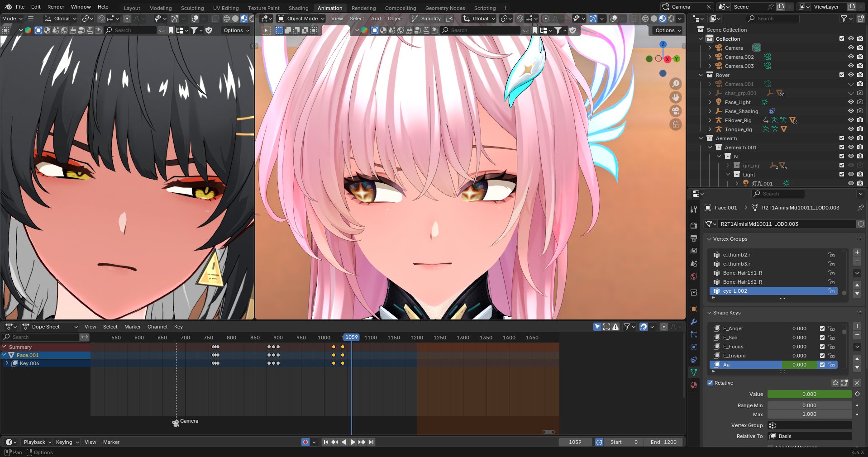Pin the properties editor context
This screenshot has width=868, height=457.
click(x=860, y=208)
